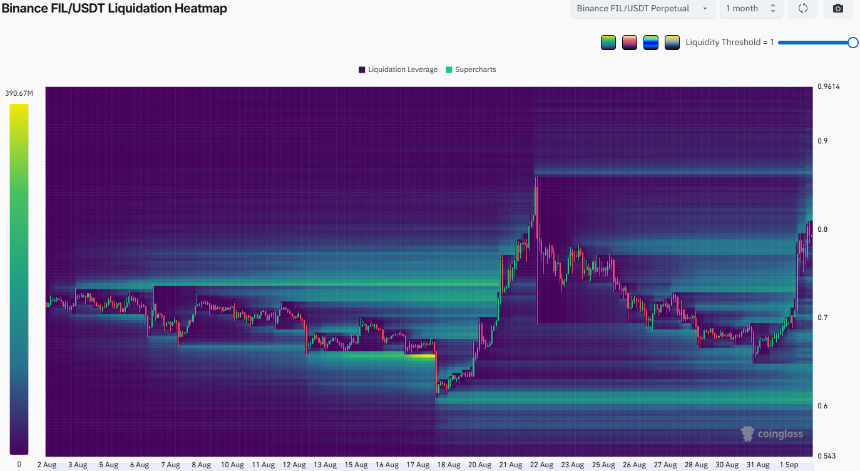Click the 1 Sep date axis label
Image resolution: width=860 pixels, height=471 pixels.
click(x=789, y=464)
